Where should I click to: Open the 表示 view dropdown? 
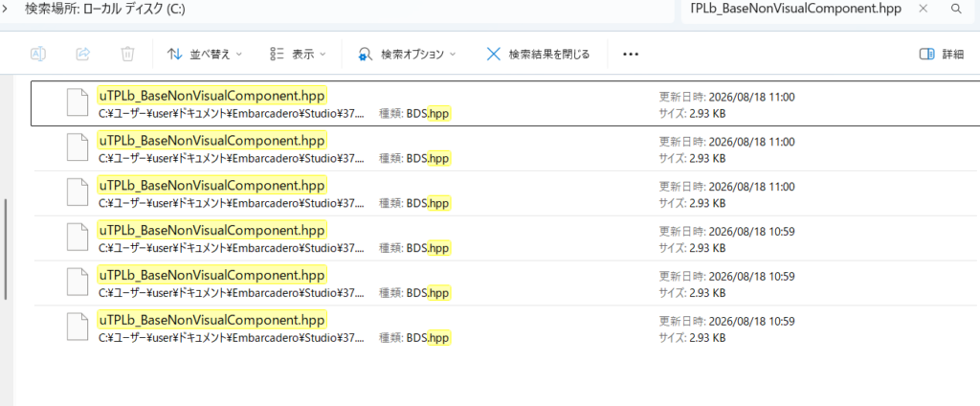pos(299,55)
